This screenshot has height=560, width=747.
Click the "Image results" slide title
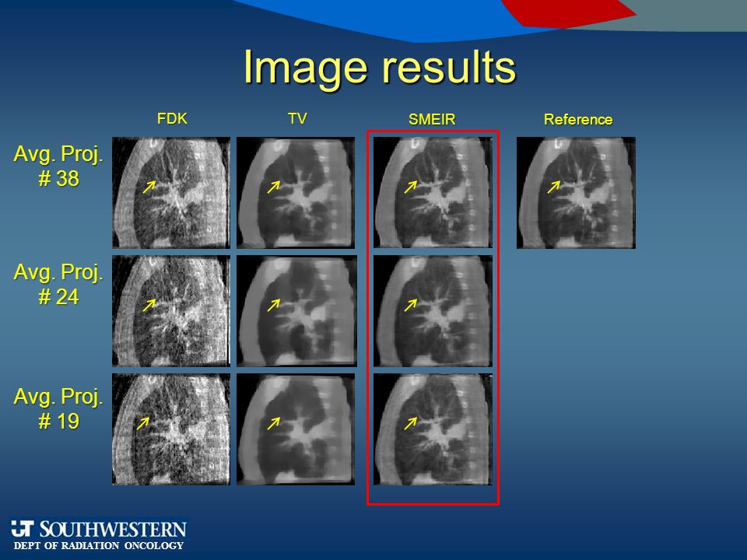click(380, 68)
